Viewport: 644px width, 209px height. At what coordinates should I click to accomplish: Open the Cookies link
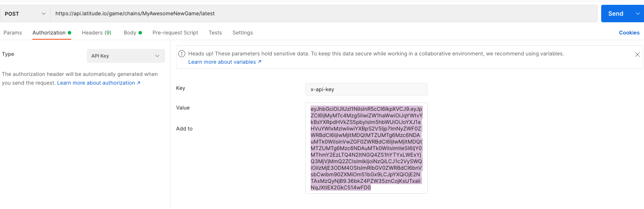[629, 33]
